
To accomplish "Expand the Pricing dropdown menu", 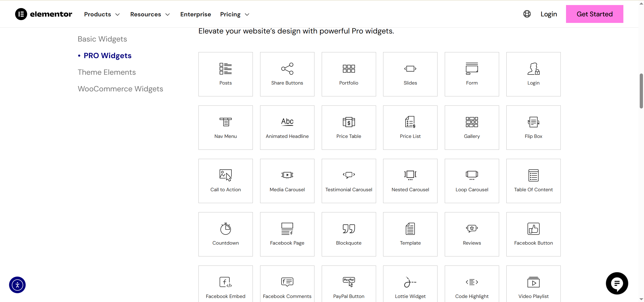I will click(x=234, y=14).
